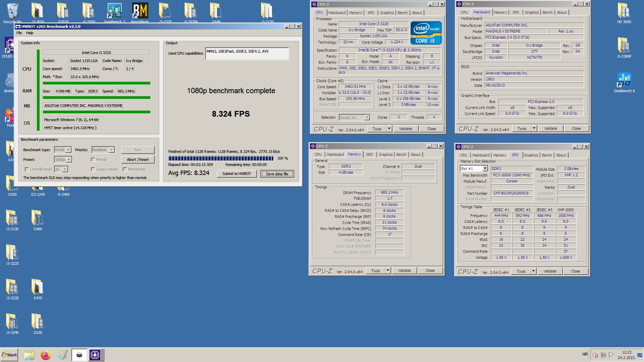644x362 pixels.
Task: Open the Help menu in HWBOT x265
Action: tap(30, 33)
